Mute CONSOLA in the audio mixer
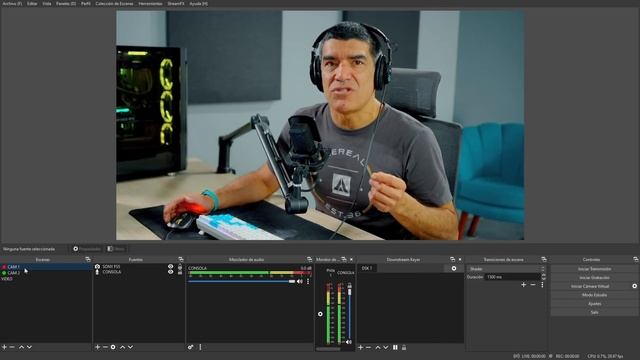This screenshot has height=360, width=640. tap(300, 281)
